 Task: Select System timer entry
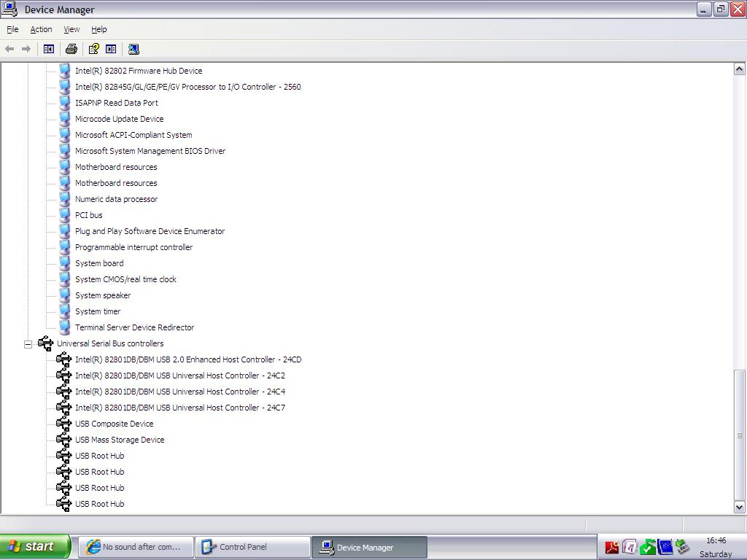[98, 311]
